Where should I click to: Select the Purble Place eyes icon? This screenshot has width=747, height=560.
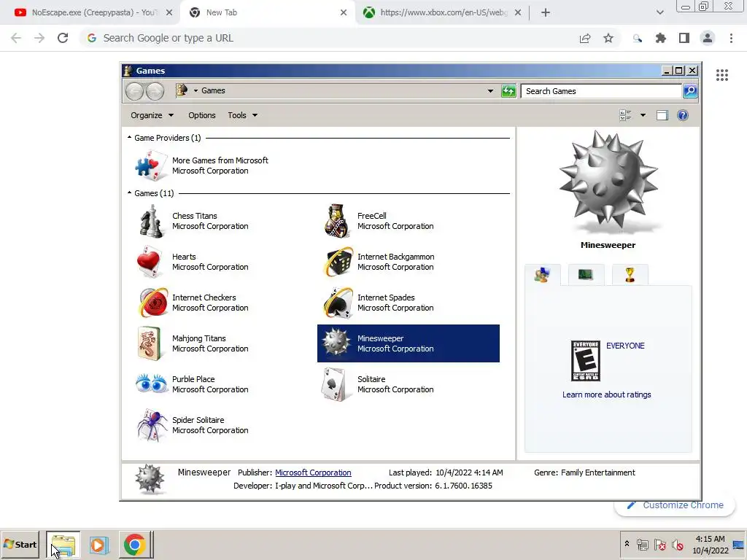[152, 384]
